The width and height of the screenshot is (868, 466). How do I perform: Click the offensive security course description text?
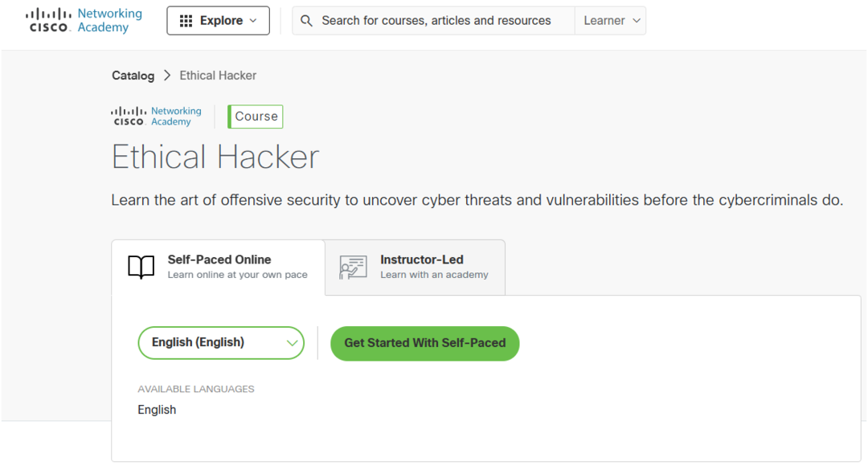[x=477, y=200]
